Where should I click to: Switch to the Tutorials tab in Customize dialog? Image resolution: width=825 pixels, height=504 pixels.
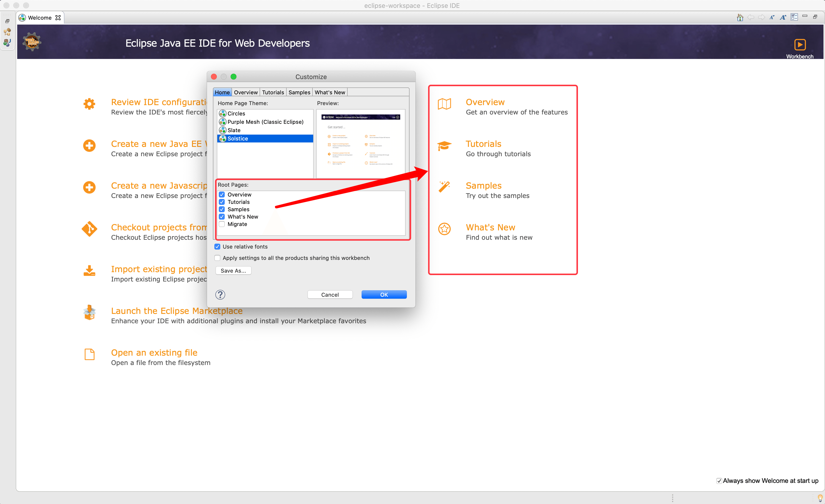point(273,92)
